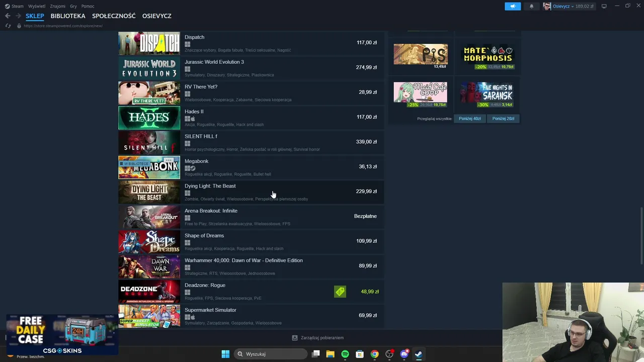
Task: Open the notifications bell icon
Action: point(531,6)
